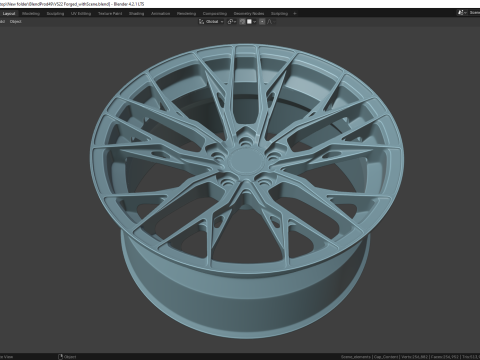Switch to the Layout workspace tab
Screen dimensions: 480x360
click(9, 14)
